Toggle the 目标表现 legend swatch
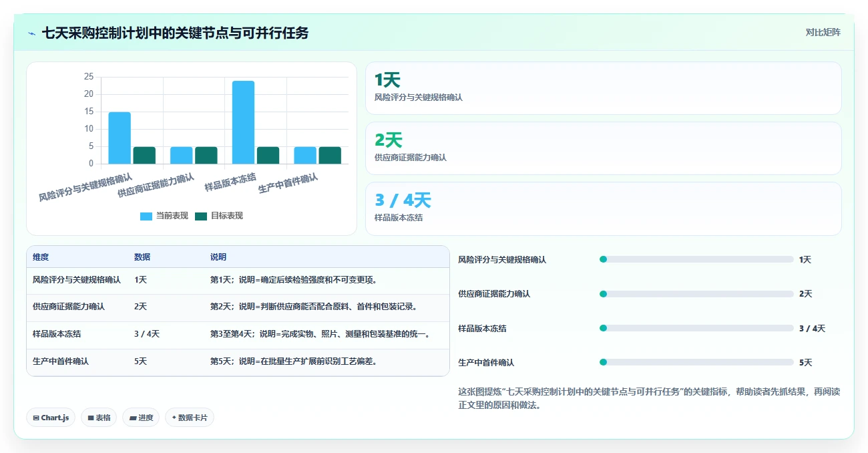Screen dimensions: 868x453 tap(201, 216)
